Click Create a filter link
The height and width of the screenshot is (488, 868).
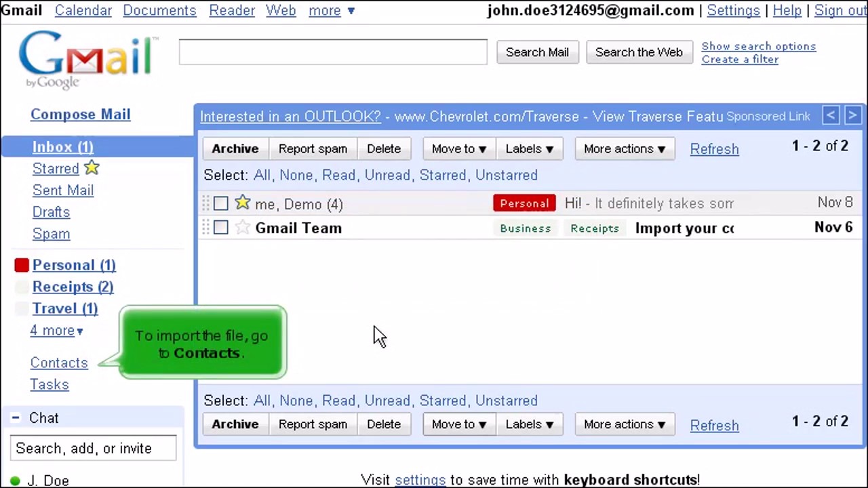[740, 59]
